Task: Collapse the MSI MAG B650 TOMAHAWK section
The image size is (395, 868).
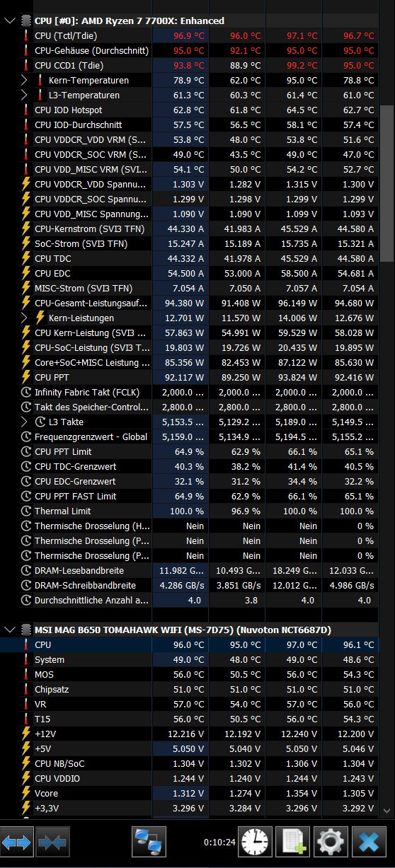Action: coord(9,630)
